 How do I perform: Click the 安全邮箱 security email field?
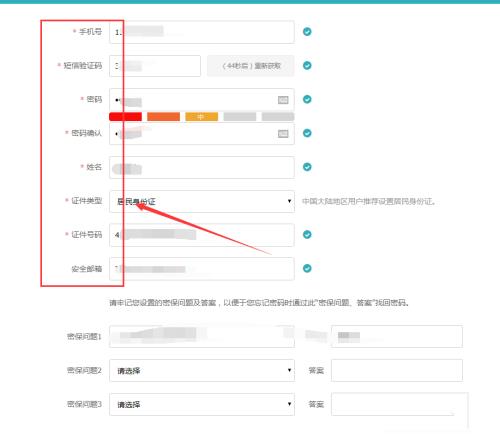(x=202, y=269)
